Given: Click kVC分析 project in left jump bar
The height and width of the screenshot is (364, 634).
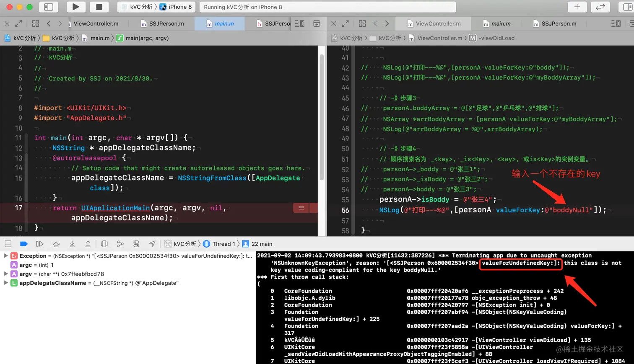Looking at the screenshot, I should (x=20, y=38).
